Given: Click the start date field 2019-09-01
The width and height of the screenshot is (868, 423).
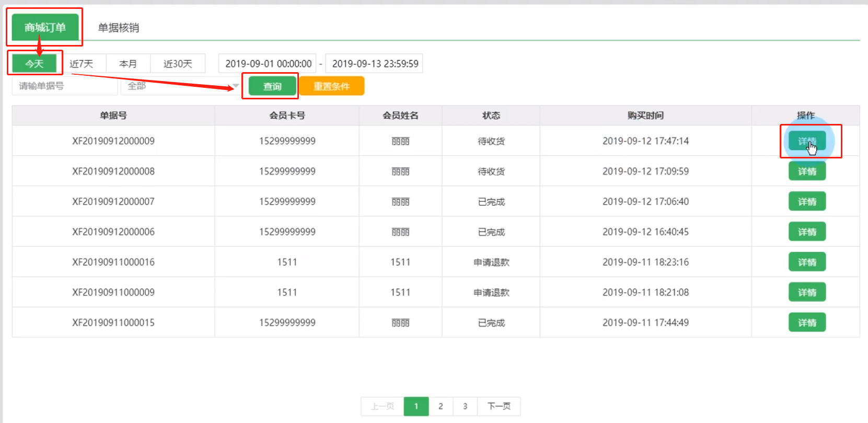Looking at the screenshot, I should click(x=268, y=64).
